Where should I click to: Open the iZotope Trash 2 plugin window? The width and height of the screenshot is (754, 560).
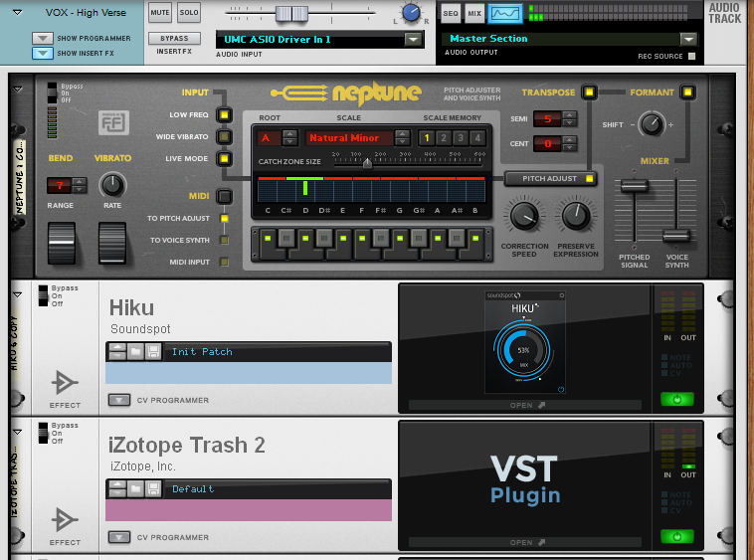[x=524, y=542]
